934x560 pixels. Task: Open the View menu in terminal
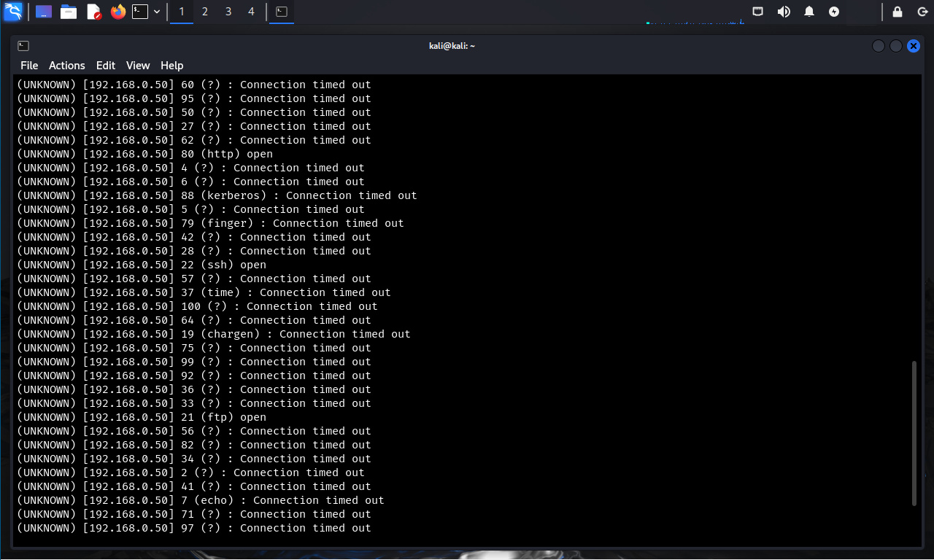[138, 66]
